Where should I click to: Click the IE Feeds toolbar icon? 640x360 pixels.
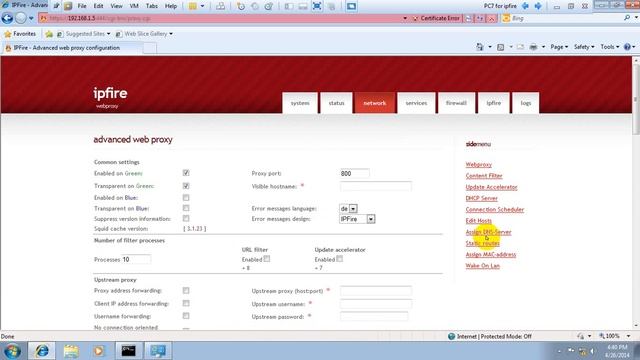[x=500, y=47]
